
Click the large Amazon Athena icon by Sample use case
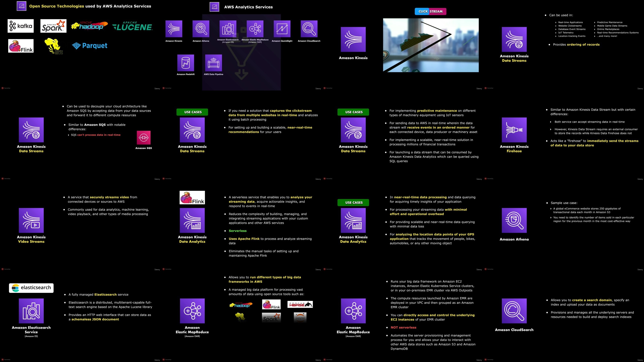pyautogui.click(x=514, y=220)
